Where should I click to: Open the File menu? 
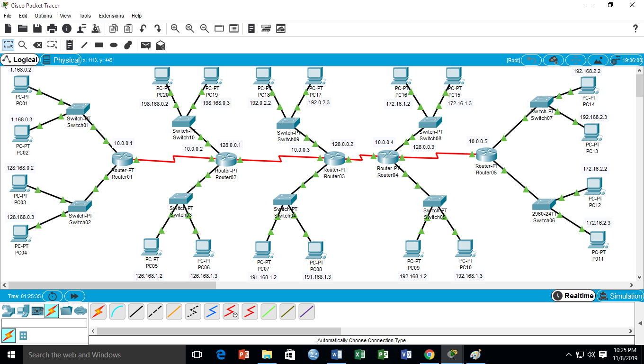(8, 16)
